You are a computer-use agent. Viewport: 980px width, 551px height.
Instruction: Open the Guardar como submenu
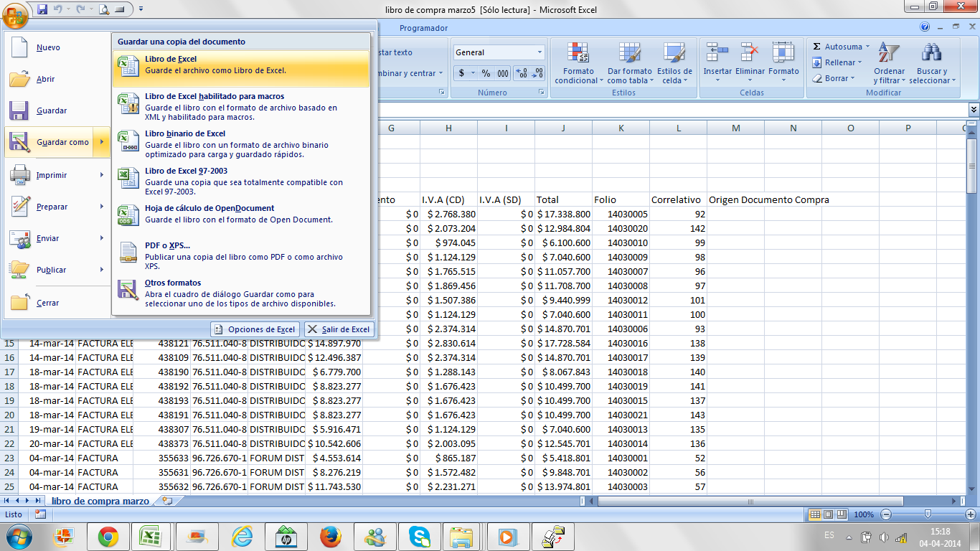tap(57, 142)
